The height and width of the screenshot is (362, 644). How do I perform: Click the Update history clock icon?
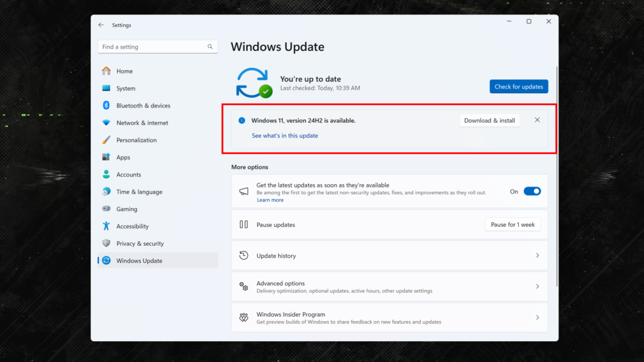(244, 255)
